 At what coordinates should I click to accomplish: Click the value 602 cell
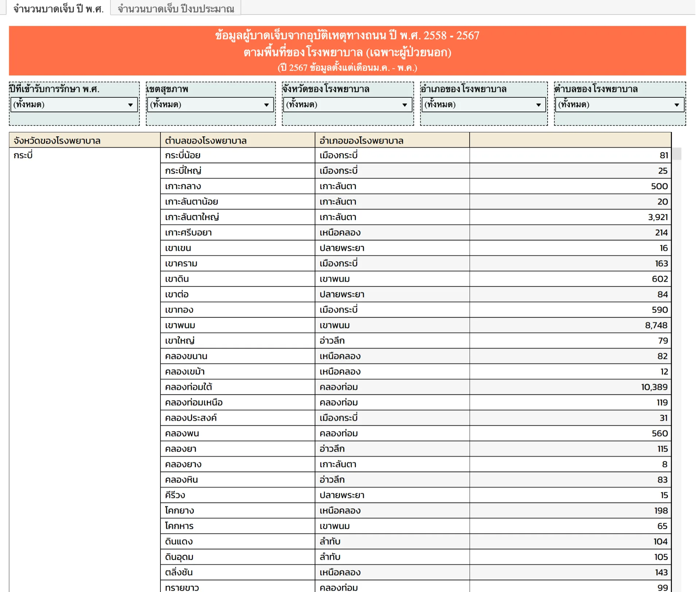tap(570, 279)
